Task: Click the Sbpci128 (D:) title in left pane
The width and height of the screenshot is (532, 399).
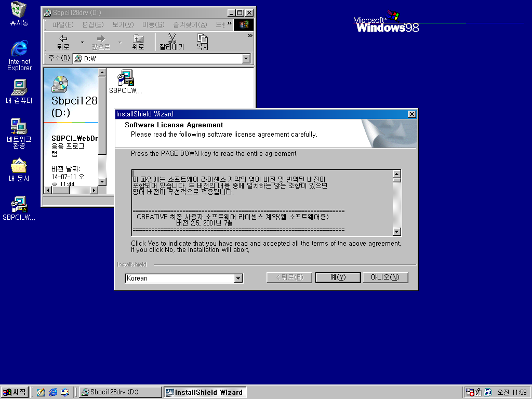Action: [74, 107]
